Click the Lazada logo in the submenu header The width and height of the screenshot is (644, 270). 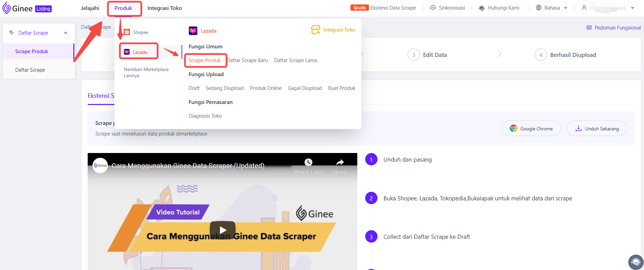(193, 31)
